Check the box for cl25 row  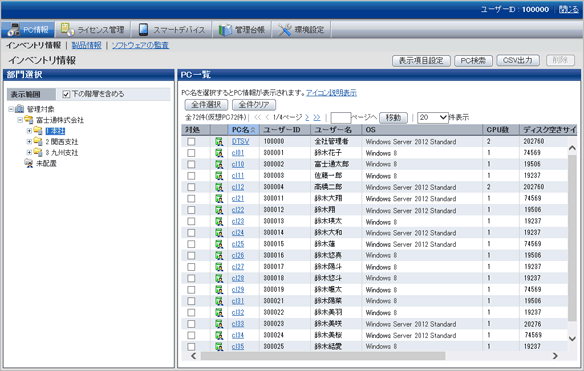tap(191, 244)
